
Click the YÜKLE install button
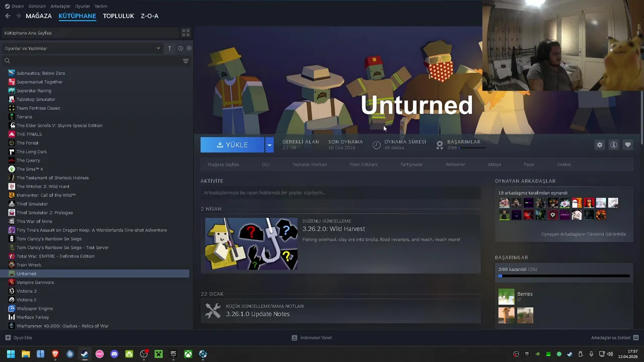[232, 145]
